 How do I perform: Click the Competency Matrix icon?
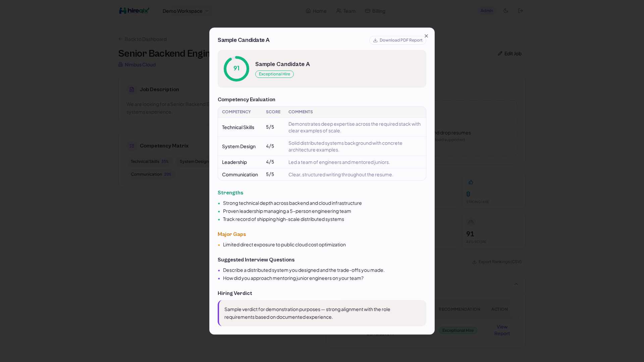click(132, 146)
